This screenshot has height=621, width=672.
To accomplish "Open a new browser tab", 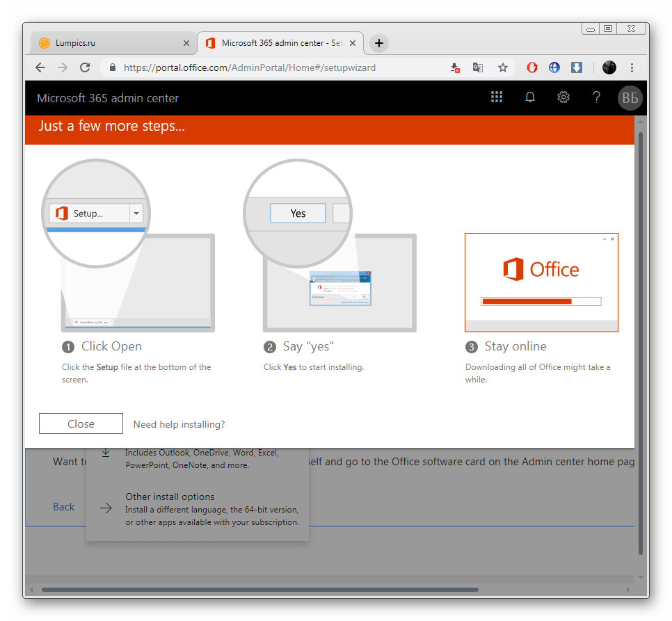I will point(379,43).
